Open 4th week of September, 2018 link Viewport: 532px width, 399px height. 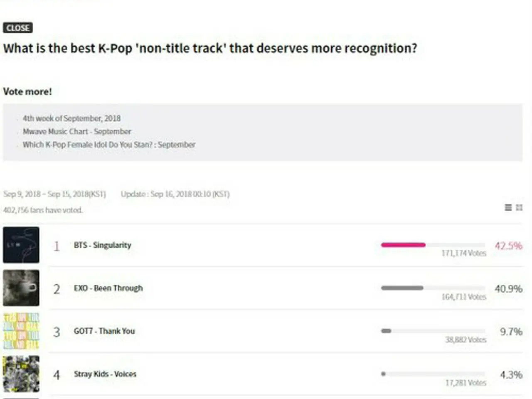click(71, 118)
